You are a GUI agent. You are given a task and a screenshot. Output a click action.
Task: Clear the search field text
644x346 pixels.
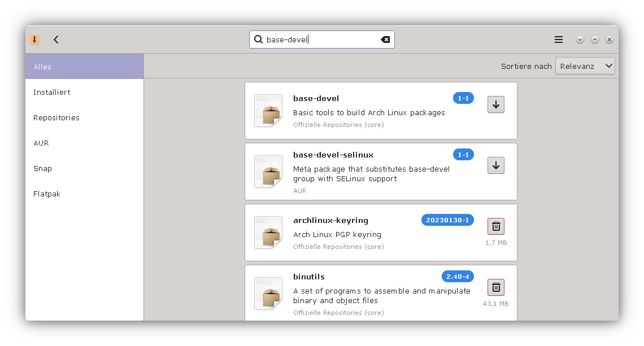coord(385,40)
